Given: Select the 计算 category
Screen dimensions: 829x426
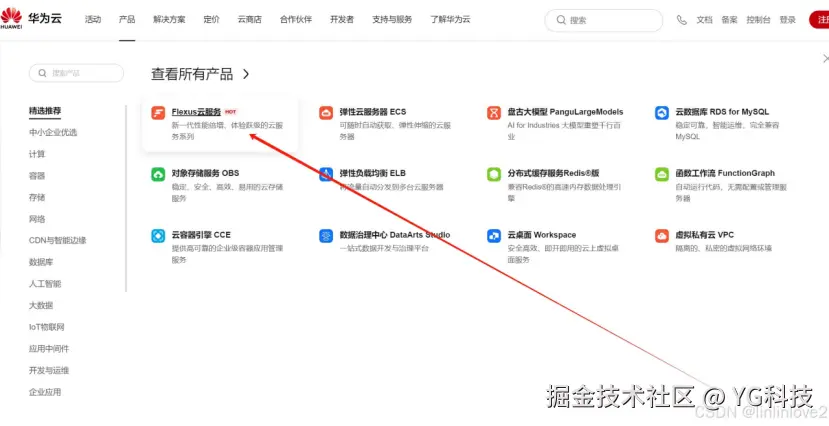Looking at the screenshot, I should tap(37, 154).
